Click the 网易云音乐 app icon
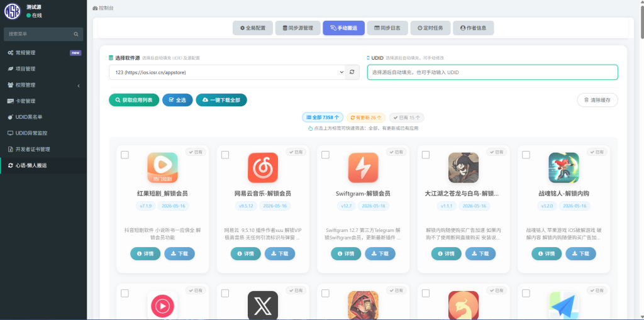 coord(263,168)
